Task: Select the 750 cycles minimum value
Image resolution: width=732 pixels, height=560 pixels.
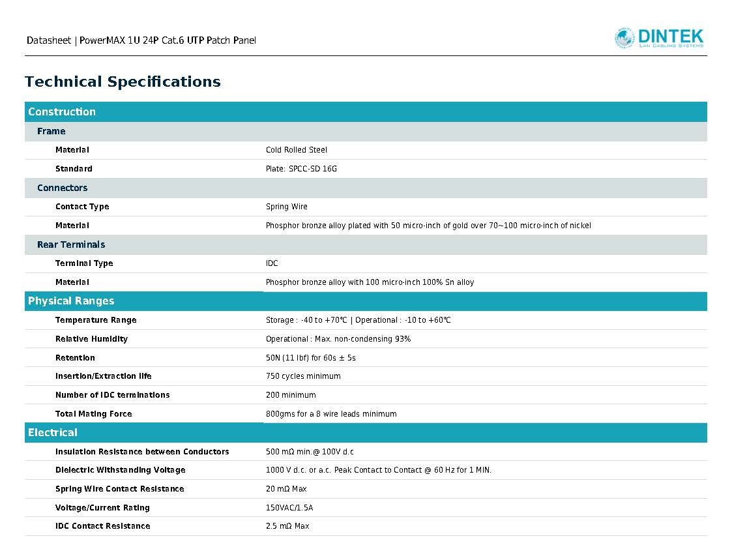Action: coord(303,376)
